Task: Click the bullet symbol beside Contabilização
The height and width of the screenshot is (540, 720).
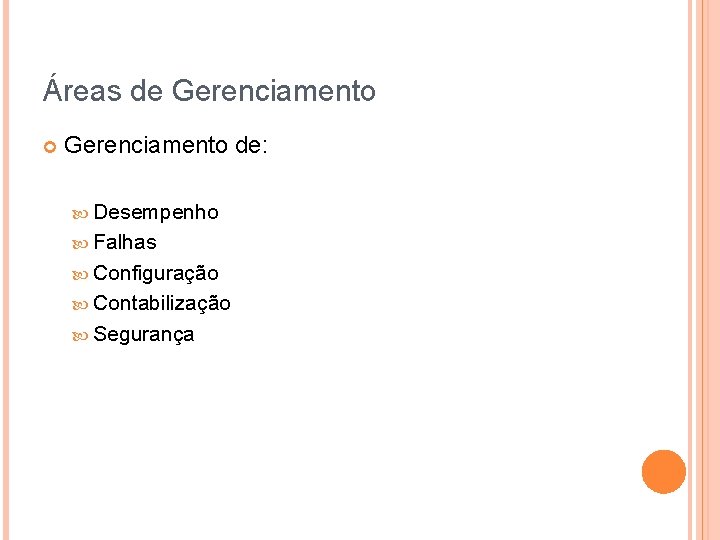Action: click(x=82, y=304)
